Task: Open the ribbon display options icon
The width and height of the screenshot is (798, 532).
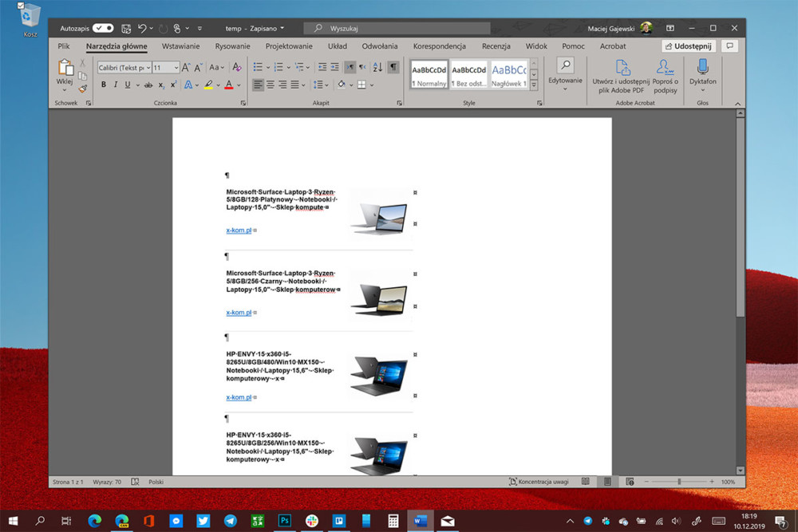Action: (670, 28)
